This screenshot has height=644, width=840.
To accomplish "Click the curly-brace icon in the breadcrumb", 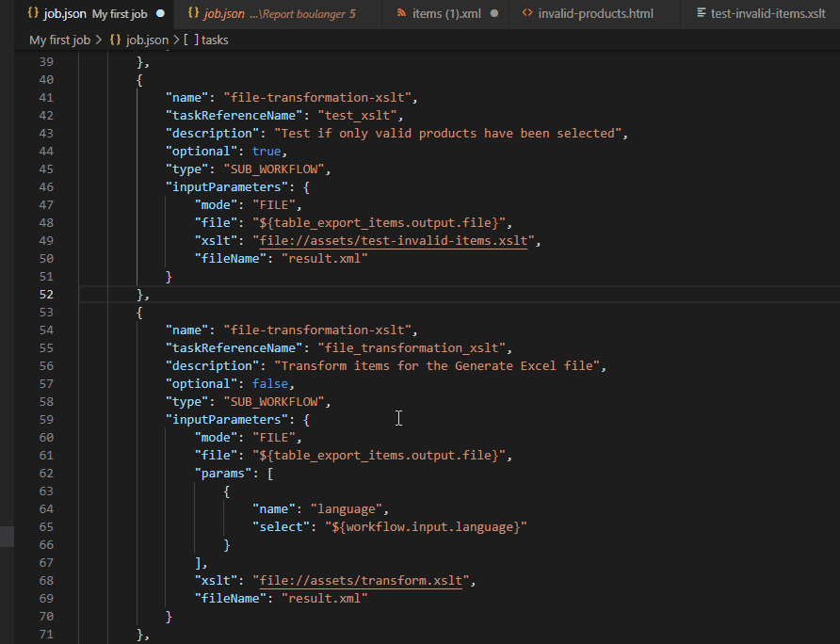I will [x=115, y=40].
